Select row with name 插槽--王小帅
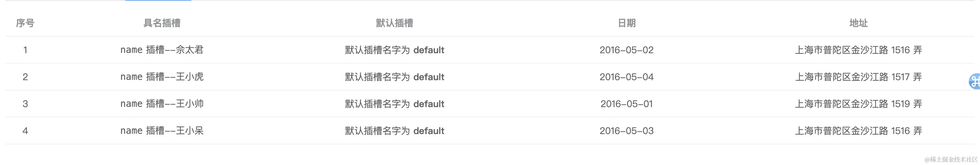 pyautogui.click(x=162, y=104)
